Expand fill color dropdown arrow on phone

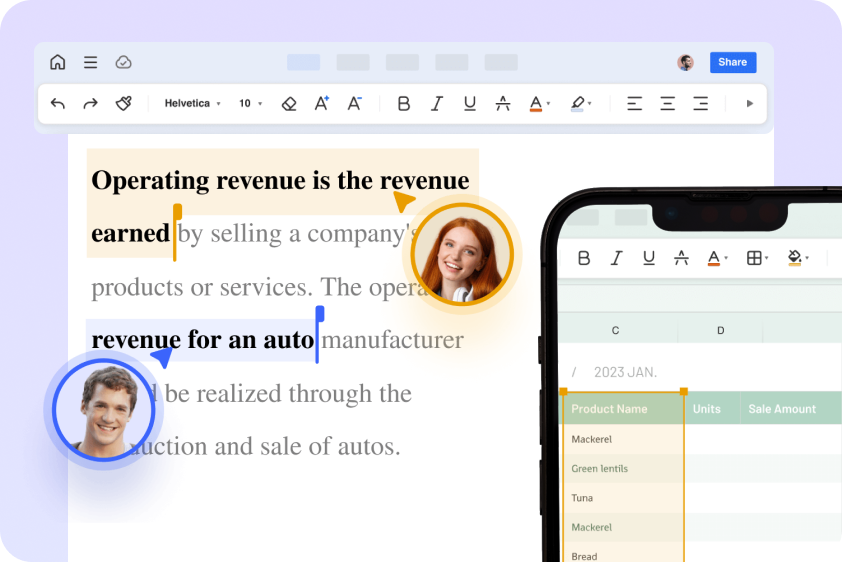tap(807, 258)
